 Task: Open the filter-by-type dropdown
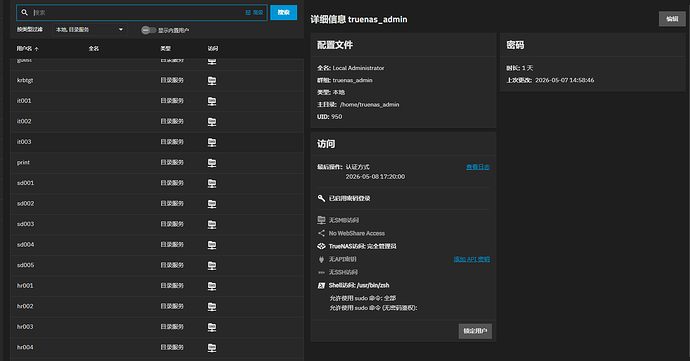click(90, 29)
